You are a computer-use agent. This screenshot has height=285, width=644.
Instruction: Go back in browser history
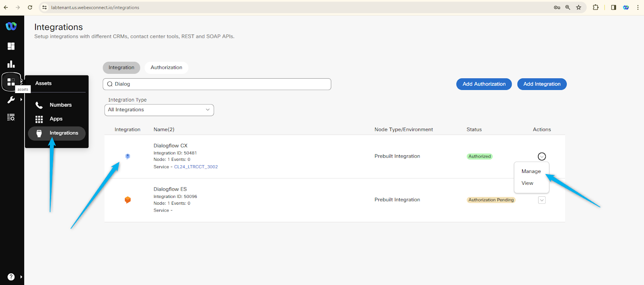click(6, 7)
